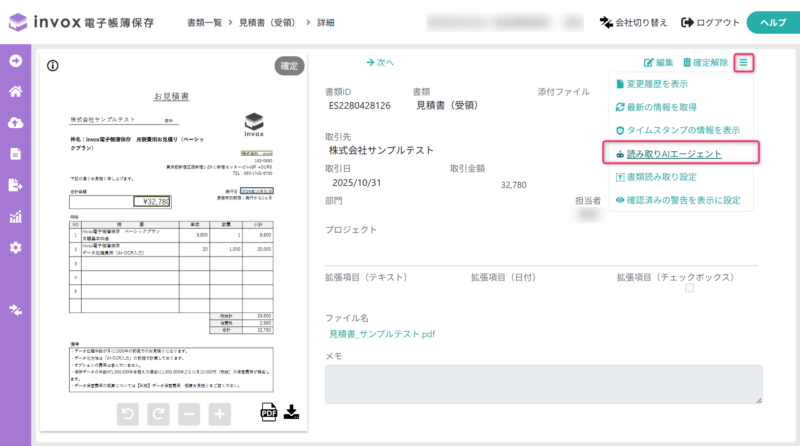Click the switch arrows icon in sidebar
Image resolution: width=800 pixels, height=446 pixels.
click(15, 310)
